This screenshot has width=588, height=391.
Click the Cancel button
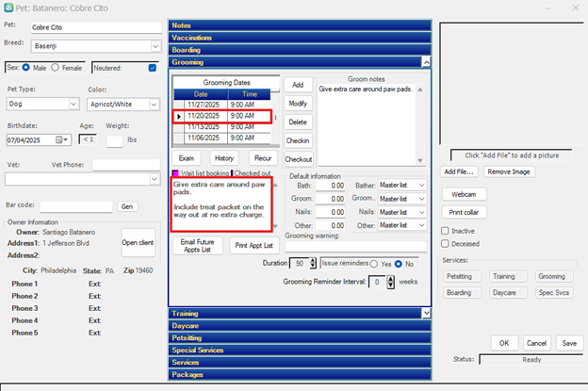[536, 343]
